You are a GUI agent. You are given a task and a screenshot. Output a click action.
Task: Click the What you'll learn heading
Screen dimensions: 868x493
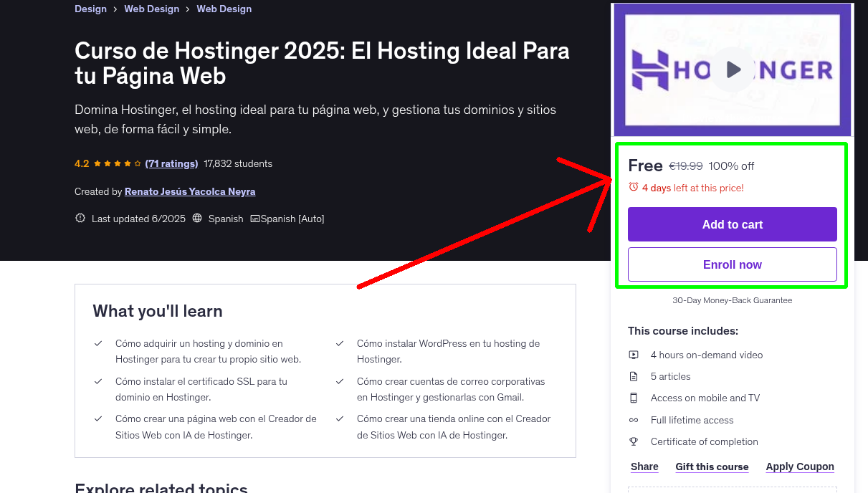[x=158, y=311]
